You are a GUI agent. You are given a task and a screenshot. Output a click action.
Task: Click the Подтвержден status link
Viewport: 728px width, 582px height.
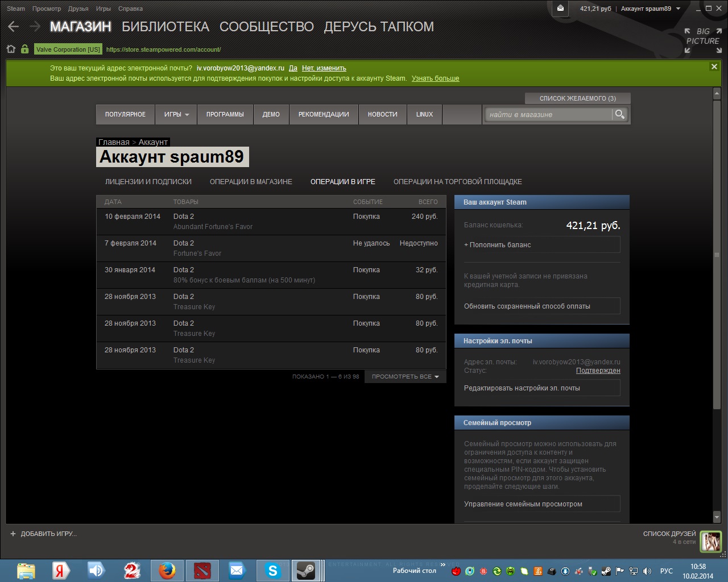[x=598, y=371]
